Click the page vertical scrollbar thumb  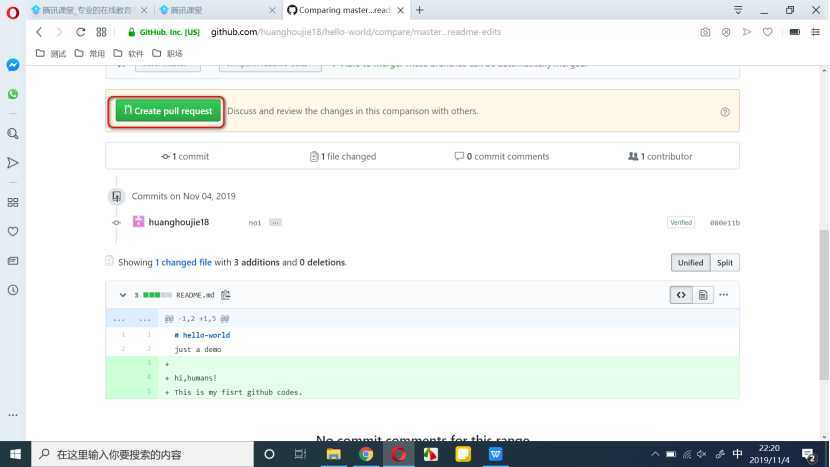pos(824,304)
